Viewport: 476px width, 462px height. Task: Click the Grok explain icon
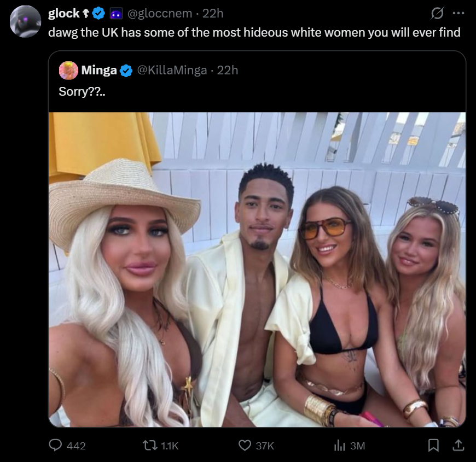(x=437, y=13)
